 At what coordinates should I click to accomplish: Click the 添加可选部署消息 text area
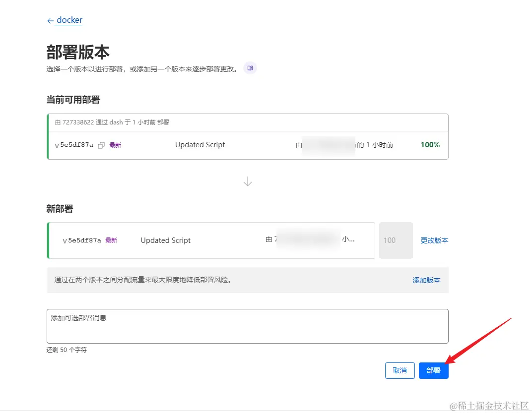(x=248, y=326)
